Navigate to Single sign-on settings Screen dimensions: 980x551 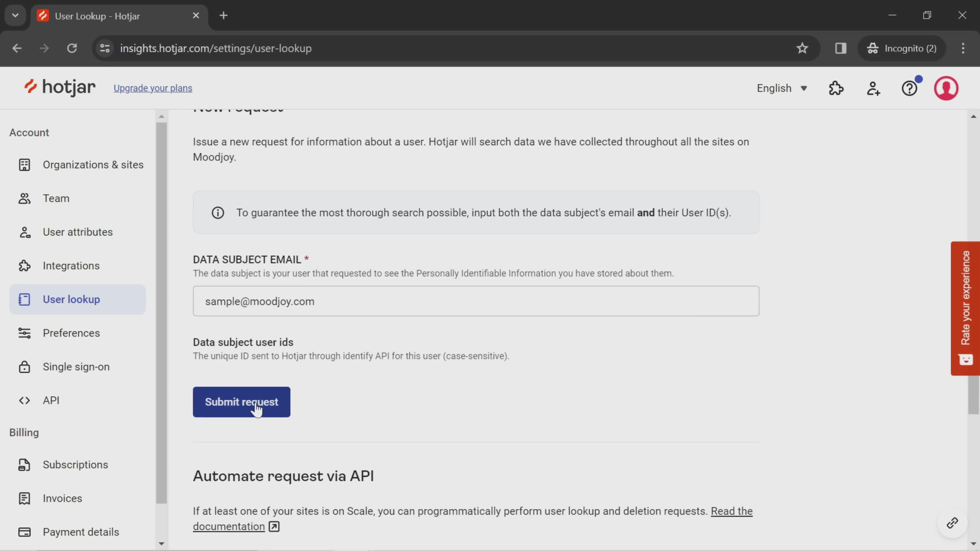[76, 367]
